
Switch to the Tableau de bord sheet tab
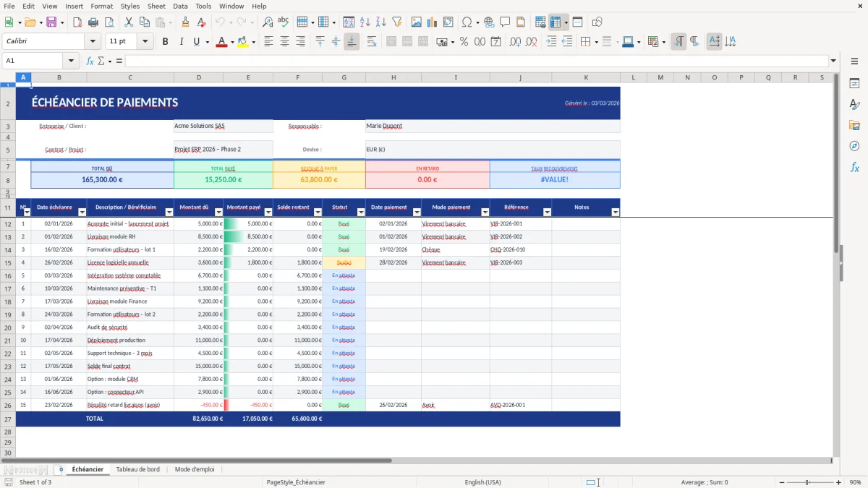coord(138,468)
